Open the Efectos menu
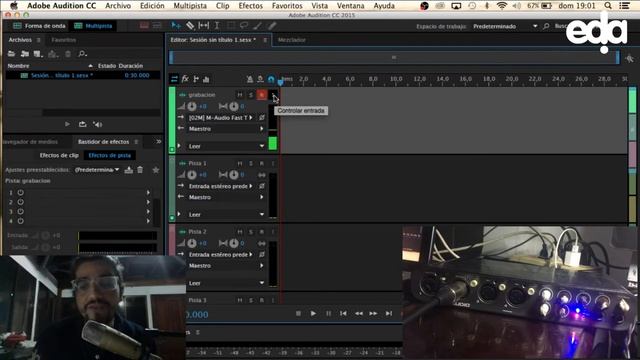Screen dimensions: 640x360 coord(251,6)
